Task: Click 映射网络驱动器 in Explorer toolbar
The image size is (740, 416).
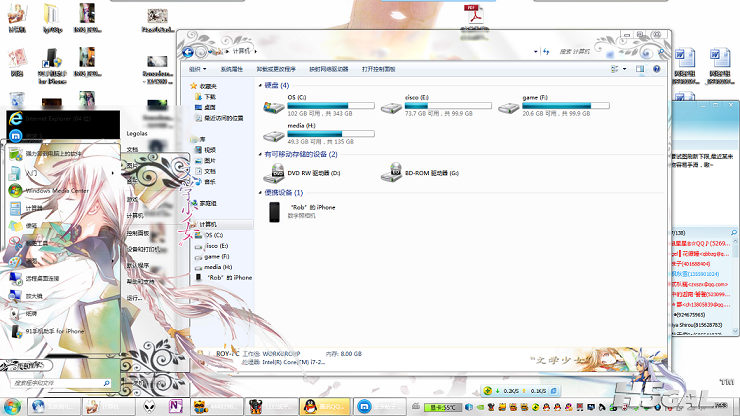Action: (329, 69)
